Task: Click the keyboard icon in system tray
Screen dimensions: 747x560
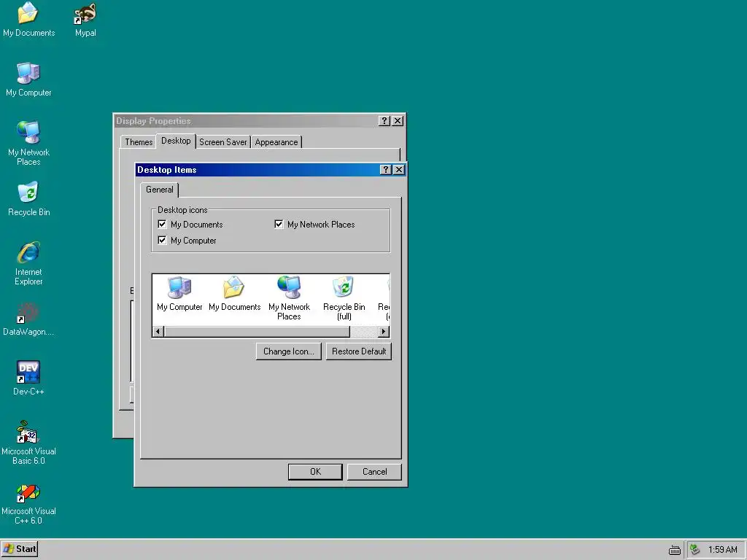Action: coord(675,550)
